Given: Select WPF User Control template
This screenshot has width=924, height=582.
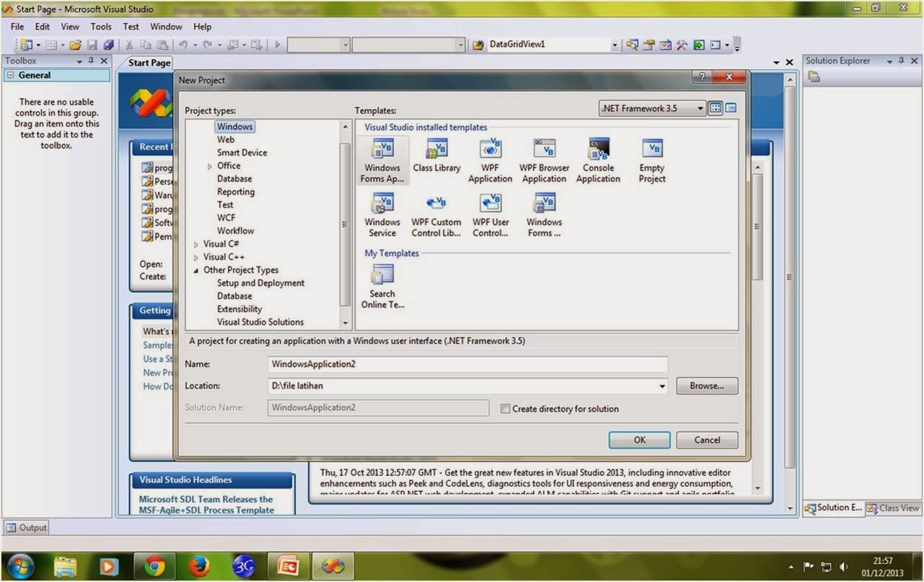Looking at the screenshot, I should point(490,215).
